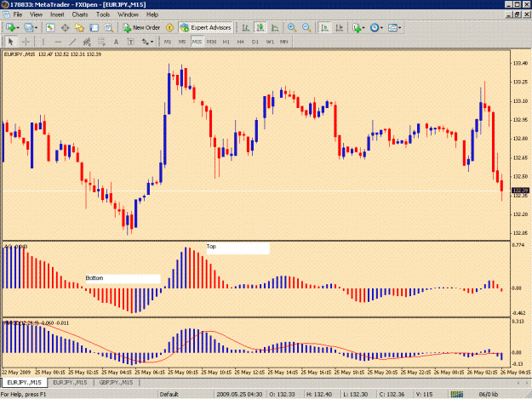Toggle chart shift
532x399 pixels.
[340, 28]
